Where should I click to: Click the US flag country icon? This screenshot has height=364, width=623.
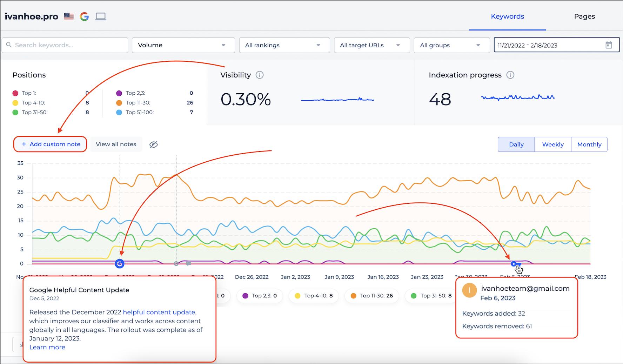69,16
